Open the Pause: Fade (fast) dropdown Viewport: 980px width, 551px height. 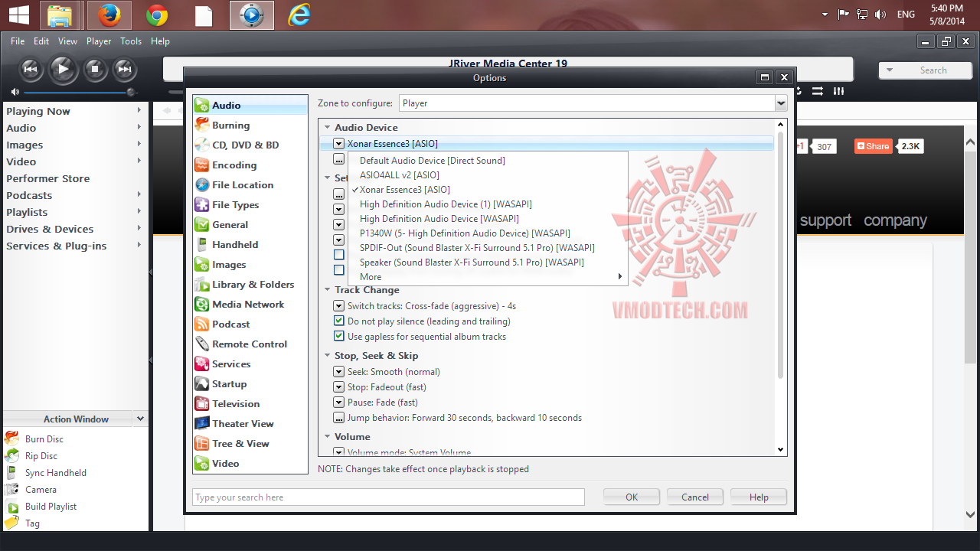(339, 402)
